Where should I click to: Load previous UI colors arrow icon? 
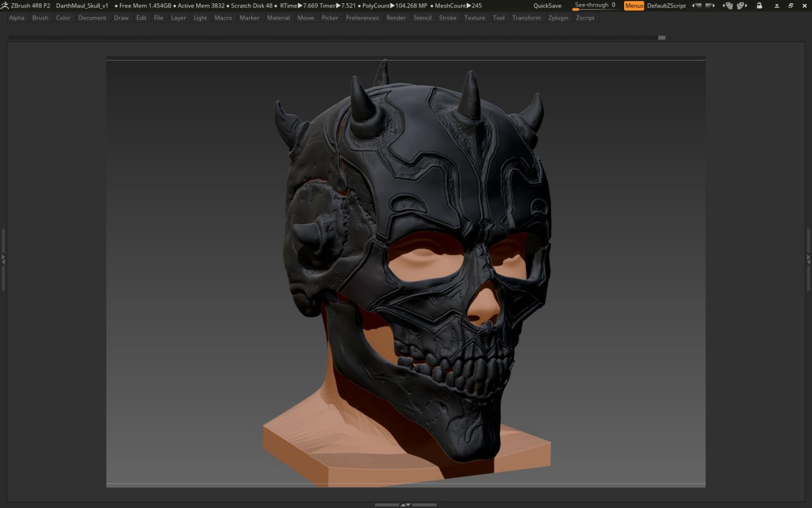tap(697, 6)
